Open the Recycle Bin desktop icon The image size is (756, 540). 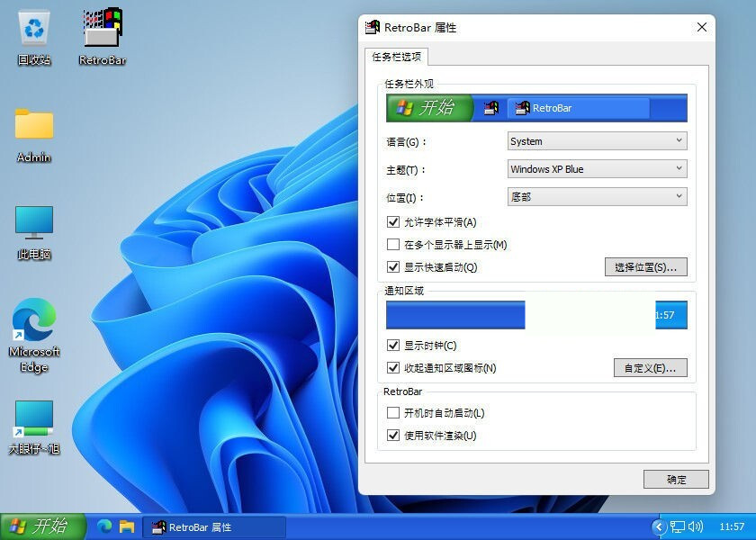pyautogui.click(x=34, y=38)
